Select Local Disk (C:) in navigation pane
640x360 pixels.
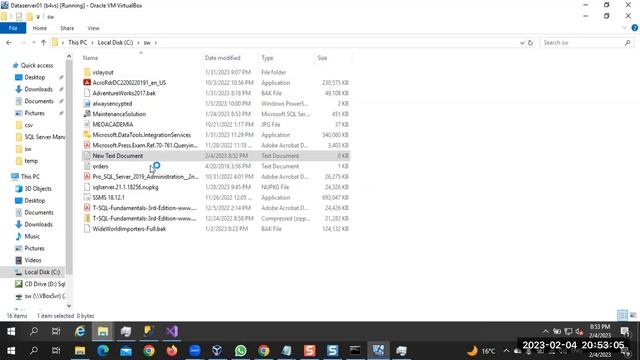point(42,272)
